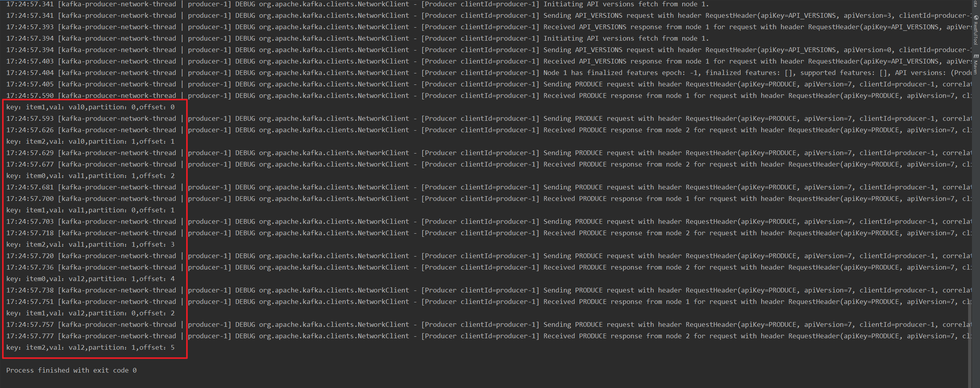
Task: Click output line 'key: item0,val: val1,partition: 1,offset: 2'
Action: (90, 176)
